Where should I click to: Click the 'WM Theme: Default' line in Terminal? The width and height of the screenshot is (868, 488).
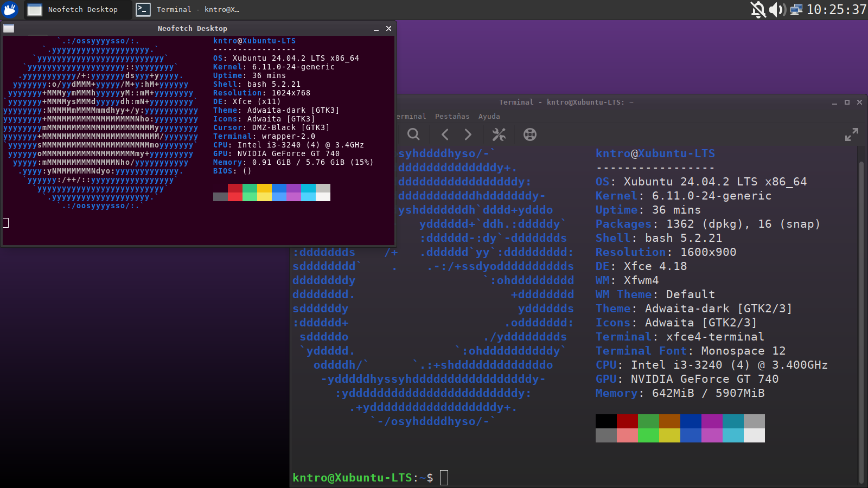pos(655,294)
